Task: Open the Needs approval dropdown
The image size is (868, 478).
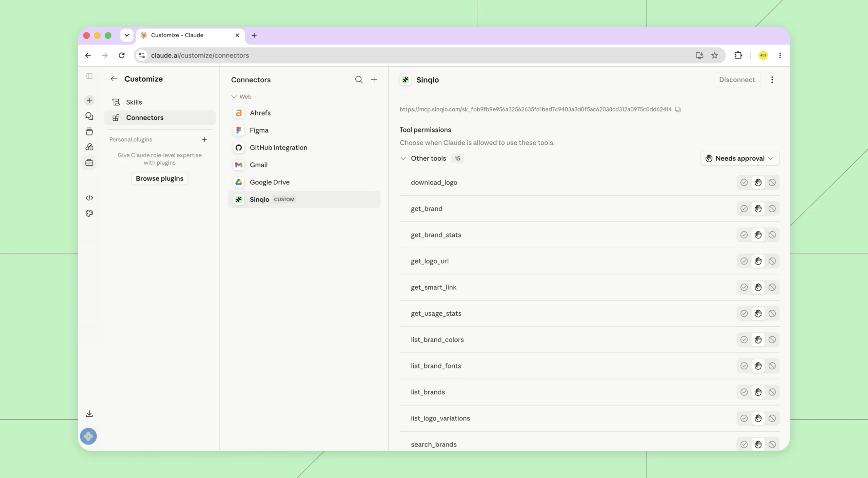Action: [740, 159]
